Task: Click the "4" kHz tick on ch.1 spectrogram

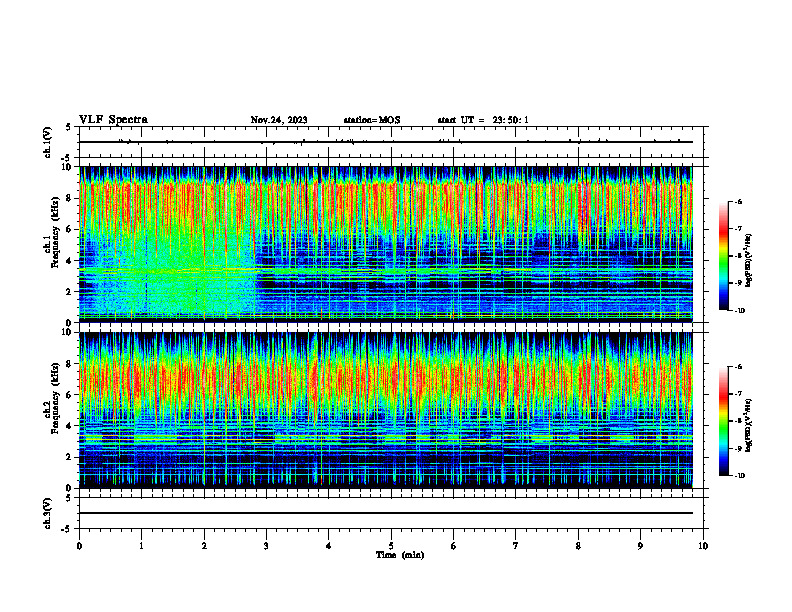Action: tap(69, 261)
